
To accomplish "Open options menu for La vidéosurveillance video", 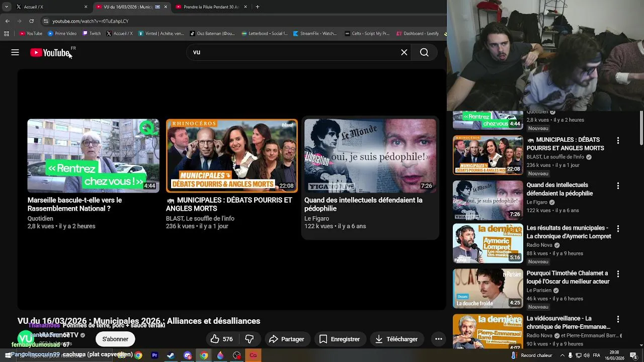I will pos(618,319).
